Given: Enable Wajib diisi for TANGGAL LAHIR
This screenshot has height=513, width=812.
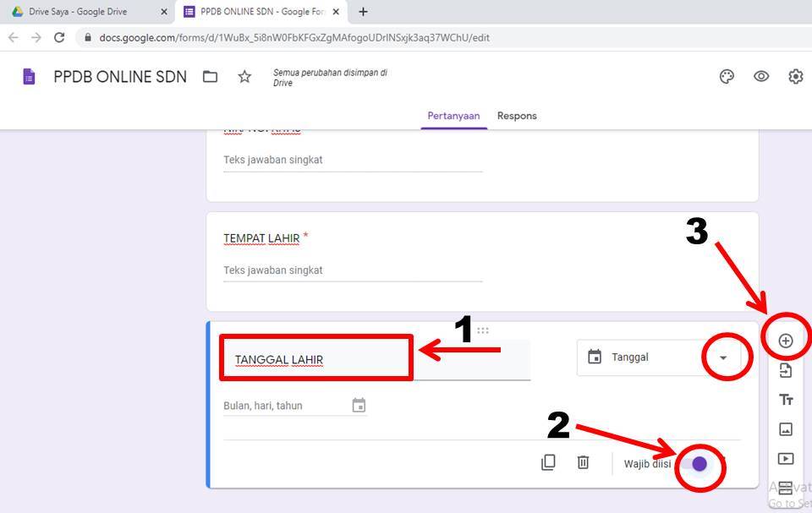Looking at the screenshot, I should pyautogui.click(x=699, y=463).
